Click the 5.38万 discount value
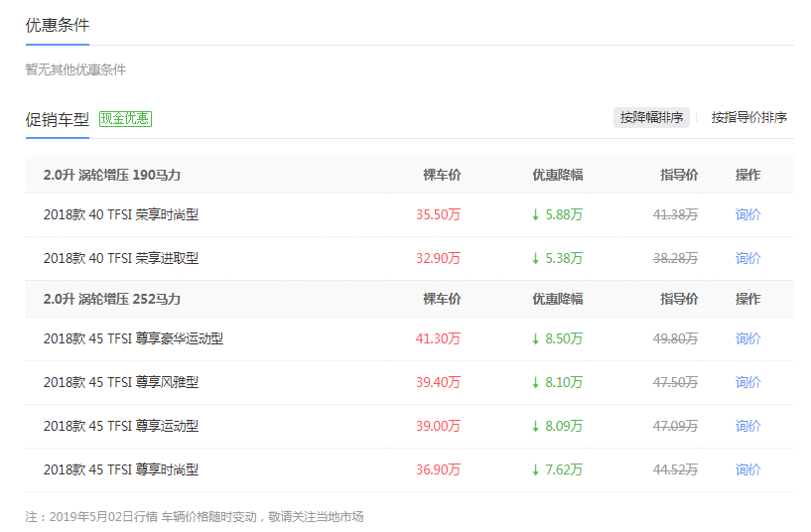 coord(564,258)
